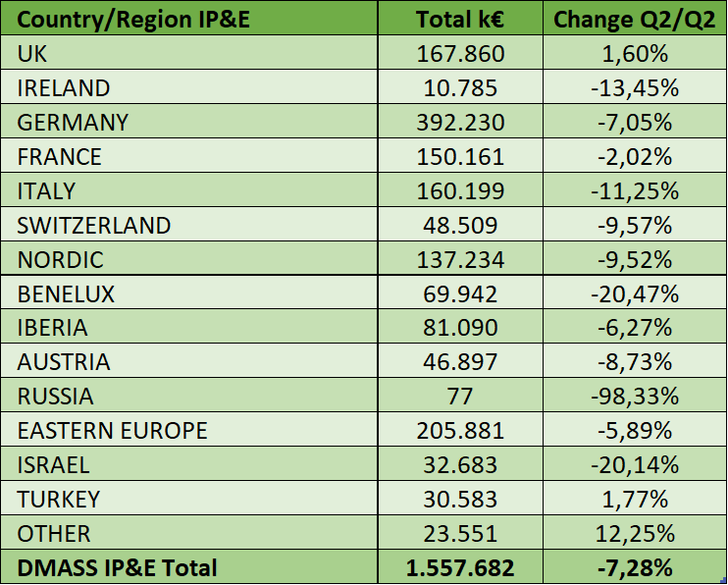The image size is (728, 585).
Task: Select the EASTERN EUROPE row label
Action: click(112, 431)
